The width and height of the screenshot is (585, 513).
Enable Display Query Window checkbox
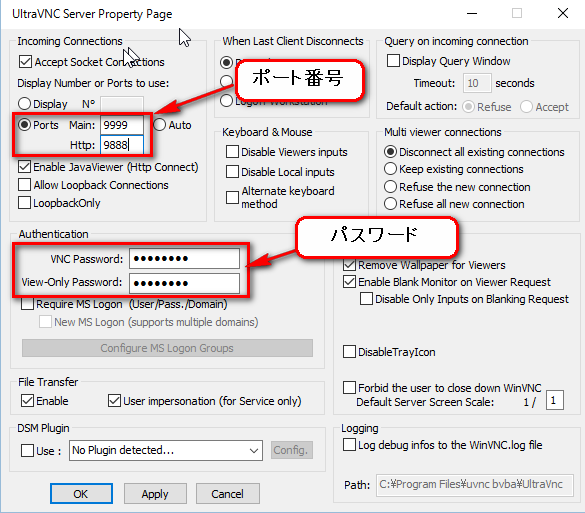(393, 60)
